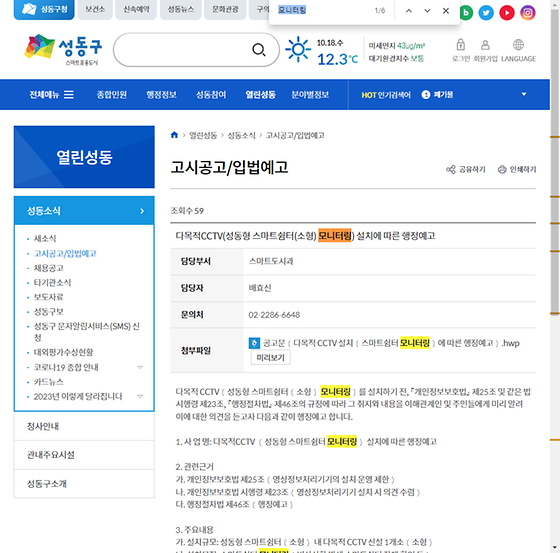Open the member sign-up person icon
Viewport: 560px width, 553px height.
[485, 45]
